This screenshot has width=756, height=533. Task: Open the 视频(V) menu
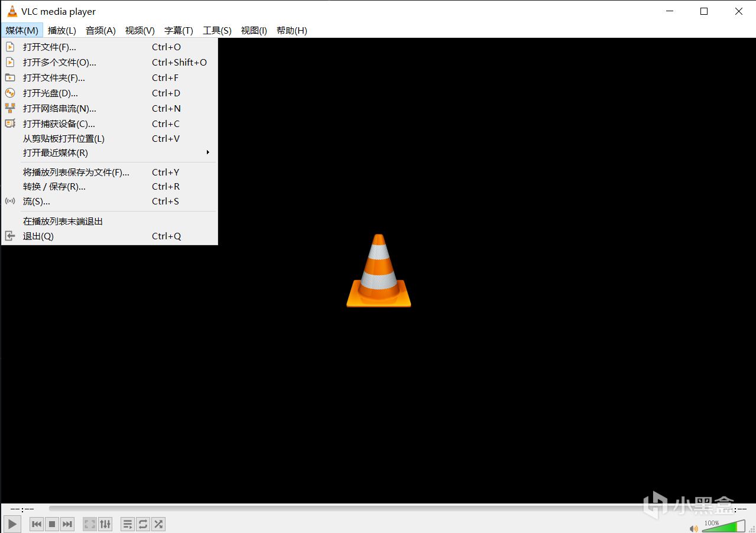[x=140, y=30]
